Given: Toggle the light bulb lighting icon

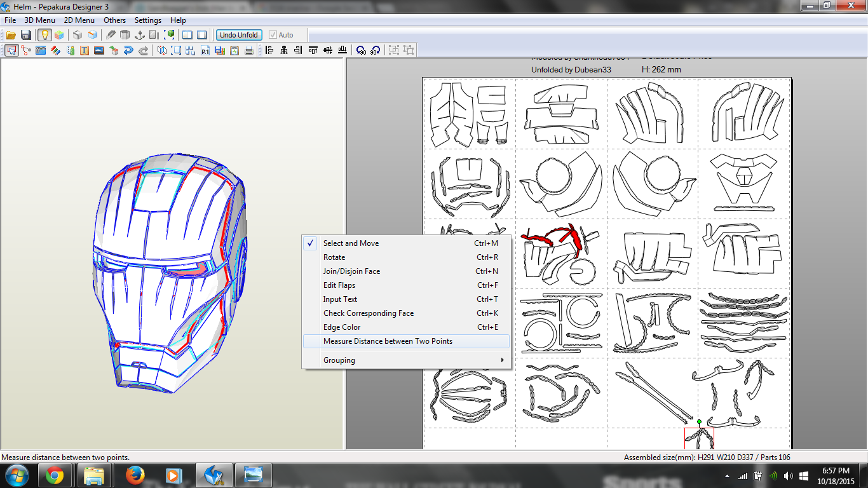Looking at the screenshot, I should point(44,35).
